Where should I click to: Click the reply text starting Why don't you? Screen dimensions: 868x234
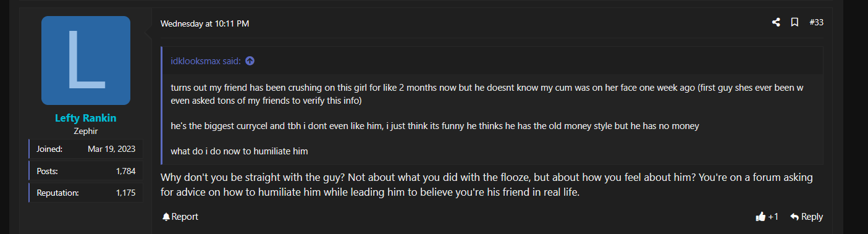pyautogui.click(x=487, y=185)
